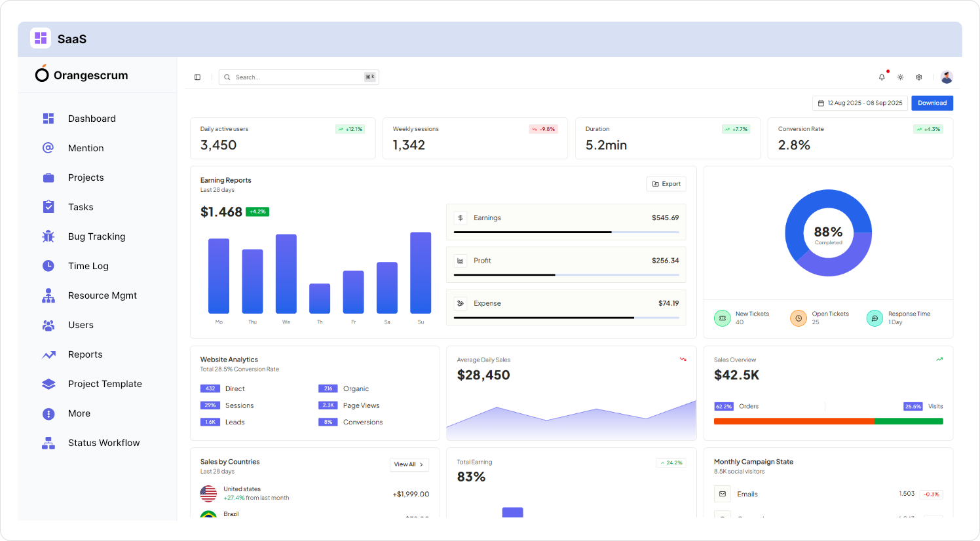
Task: Click the New Tickets icon
Action: (722, 318)
